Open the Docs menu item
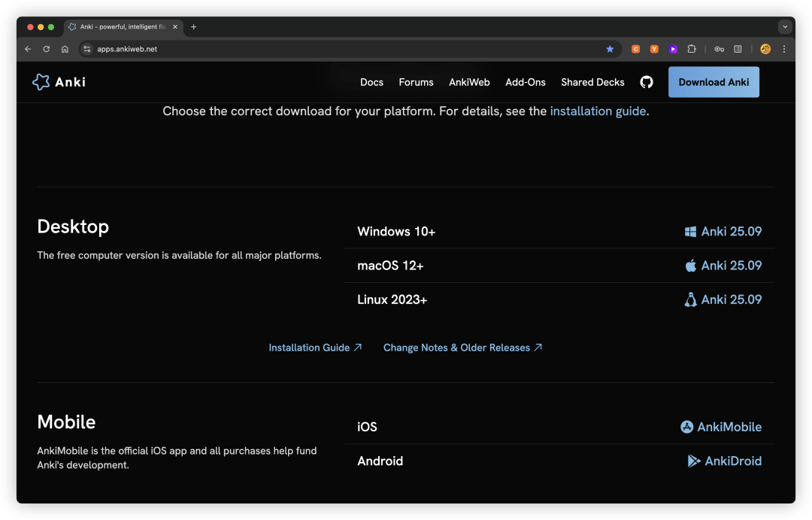This screenshot has width=812, height=520. (x=371, y=82)
